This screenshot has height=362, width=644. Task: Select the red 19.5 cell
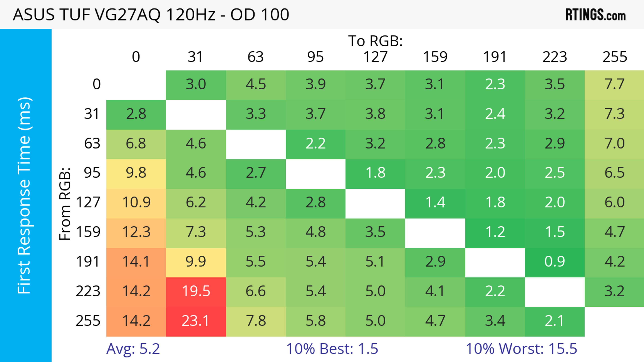pyautogui.click(x=196, y=291)
